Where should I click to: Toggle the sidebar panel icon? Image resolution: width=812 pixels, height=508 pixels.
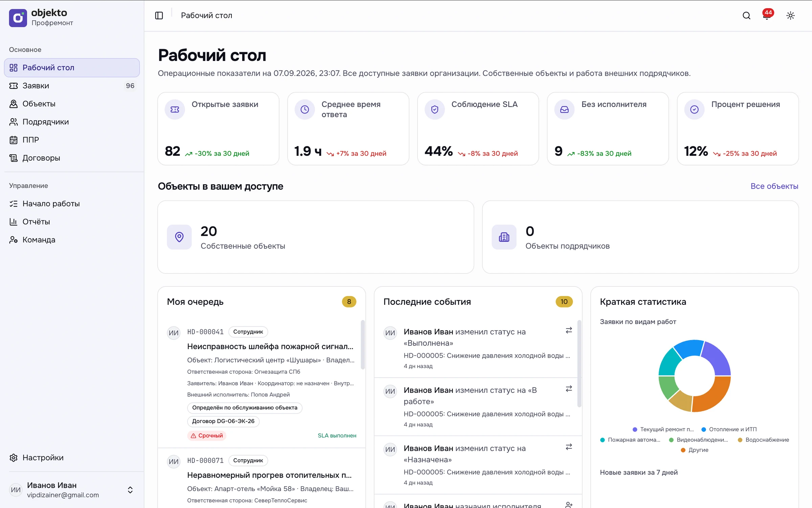(159, 16)
